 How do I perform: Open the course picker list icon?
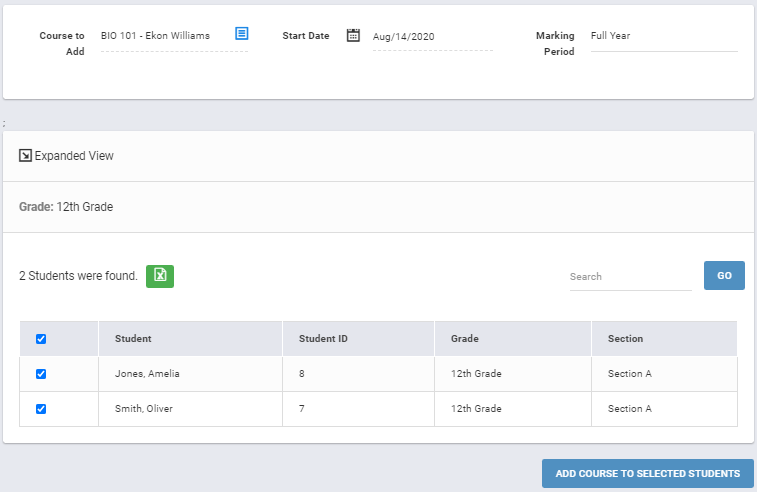tap(241, 33)
